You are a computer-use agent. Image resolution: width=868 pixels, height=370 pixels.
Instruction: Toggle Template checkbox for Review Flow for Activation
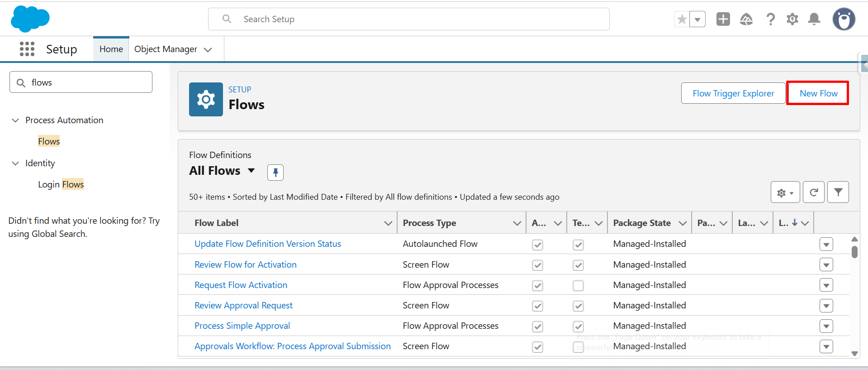coord(578,265)
